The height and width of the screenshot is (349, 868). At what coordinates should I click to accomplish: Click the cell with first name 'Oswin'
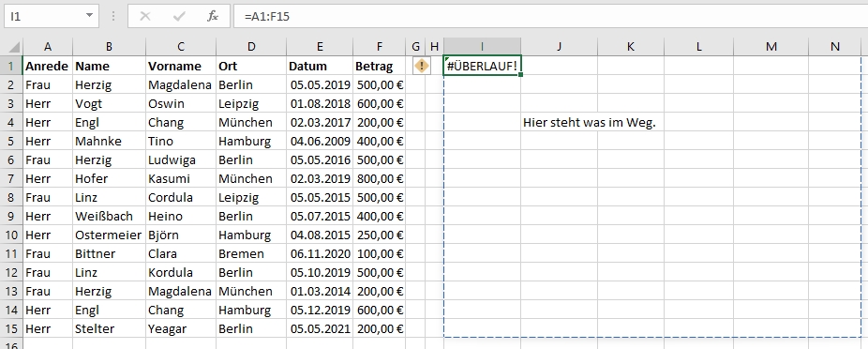[181, 103]
